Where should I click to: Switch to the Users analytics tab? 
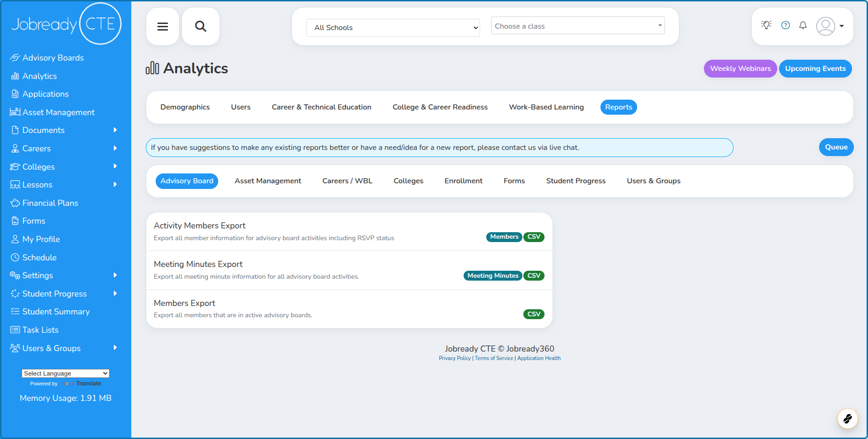point(241,107)
